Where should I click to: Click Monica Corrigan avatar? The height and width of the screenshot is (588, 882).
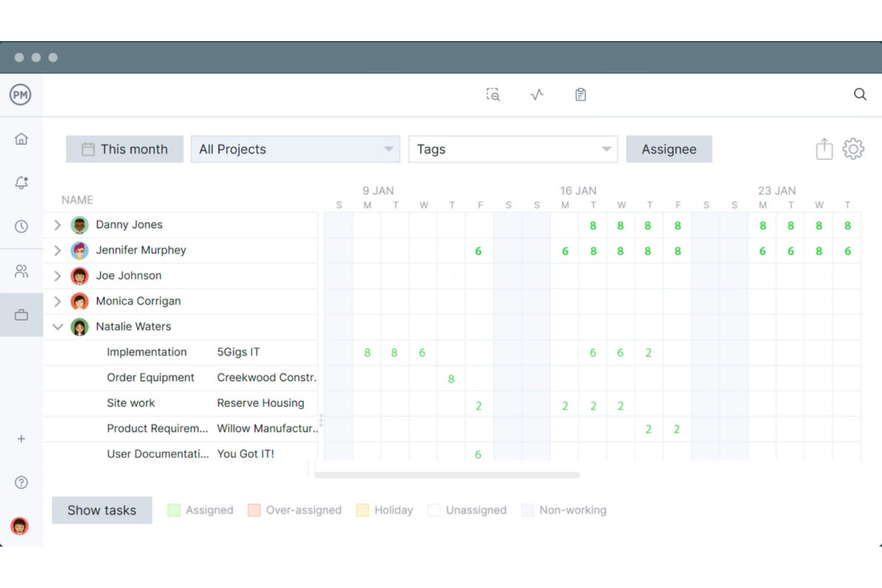pos(79,301)
